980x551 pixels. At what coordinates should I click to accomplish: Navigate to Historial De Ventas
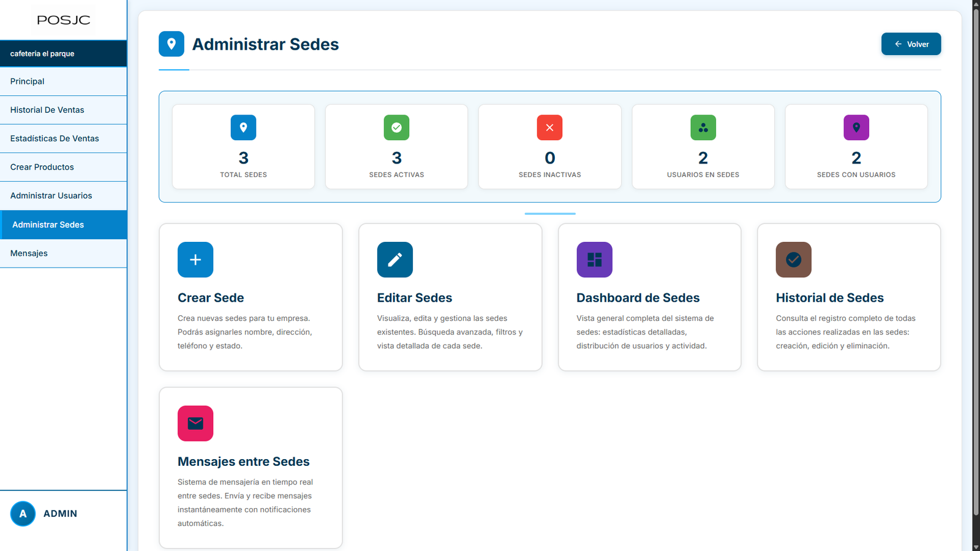pyautogui.click(x=47, y=110)
